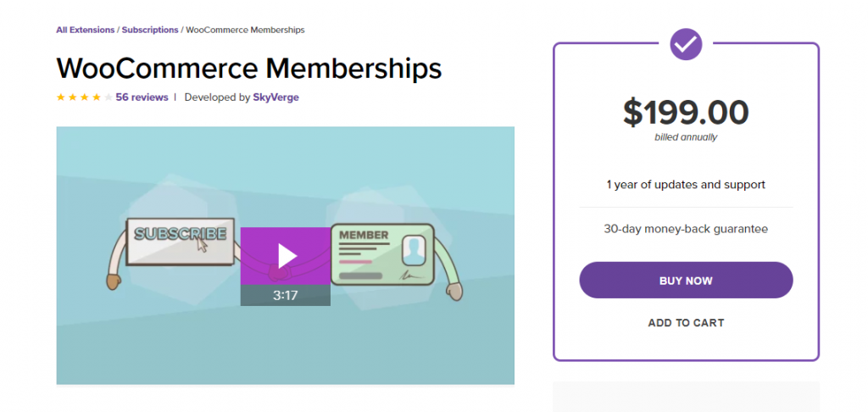Screen dimensions: 868x412
Task: Click the 30-day money-back guarantee text
Action: (686, 229)
